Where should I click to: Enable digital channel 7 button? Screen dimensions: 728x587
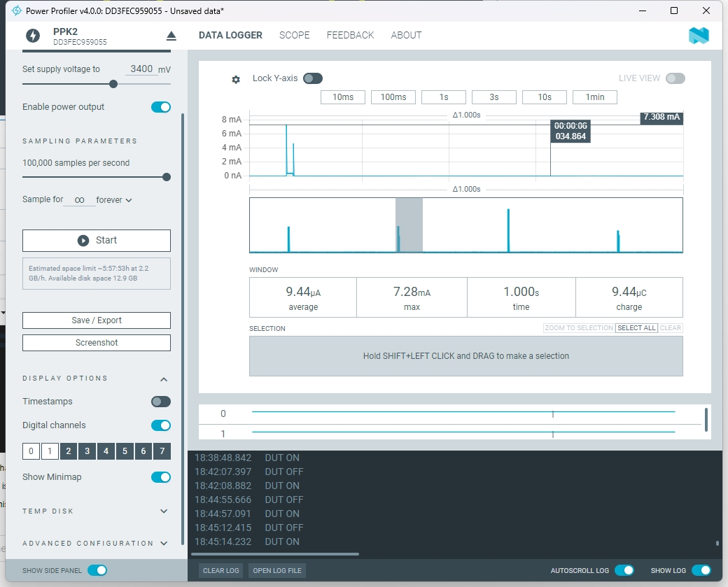pyautogui.click(x=162, y=451)
